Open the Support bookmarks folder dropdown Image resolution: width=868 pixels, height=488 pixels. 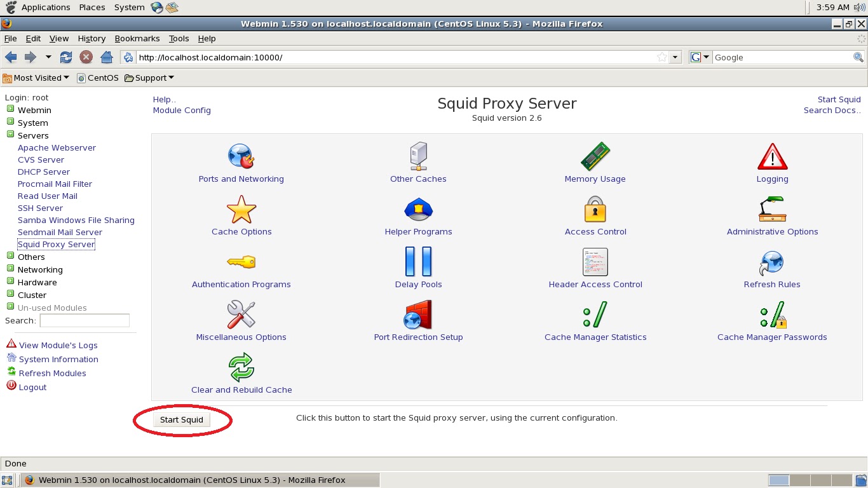click(149, 78)
